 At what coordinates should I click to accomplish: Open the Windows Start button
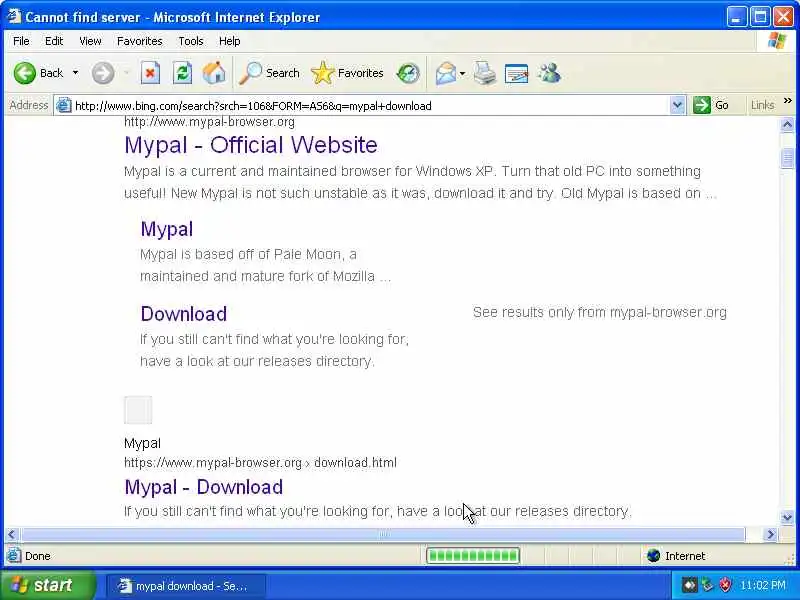point(48,585)
